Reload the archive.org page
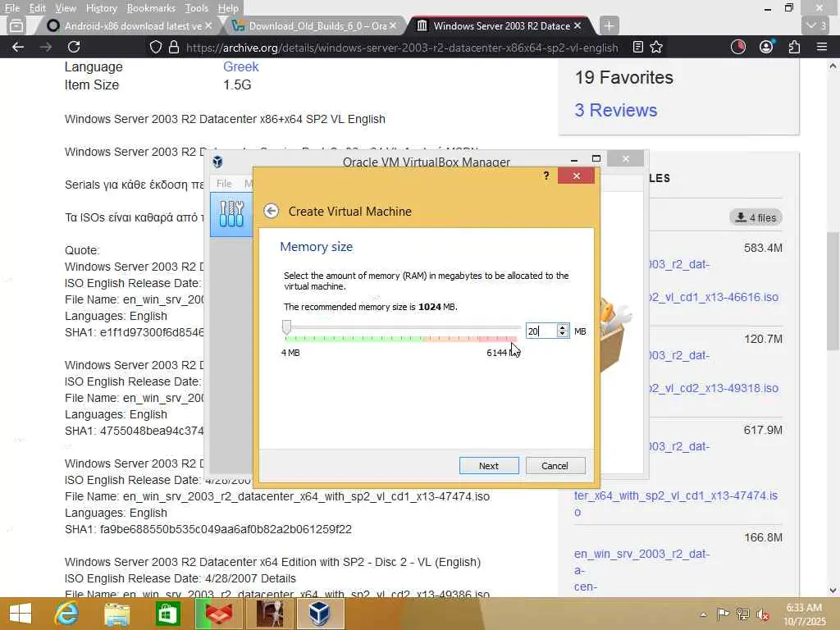The width and height of the screenshot is (840, 630). click(x=74, y=47)
